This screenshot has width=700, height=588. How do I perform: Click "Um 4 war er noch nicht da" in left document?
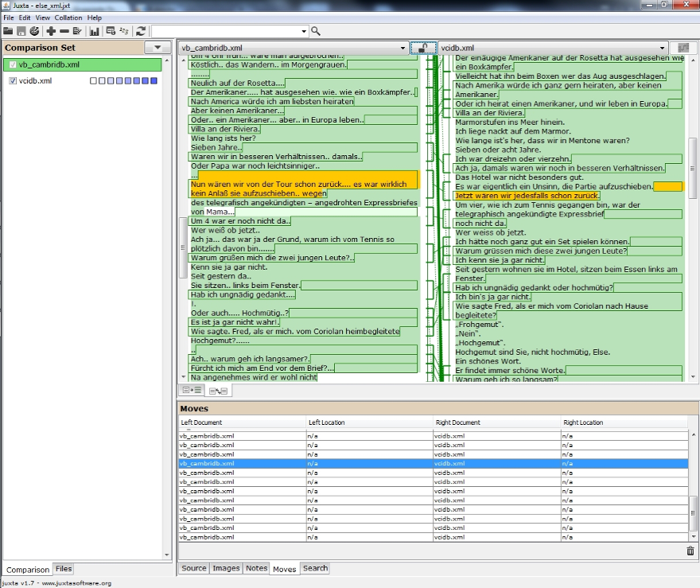coord(239,221)
